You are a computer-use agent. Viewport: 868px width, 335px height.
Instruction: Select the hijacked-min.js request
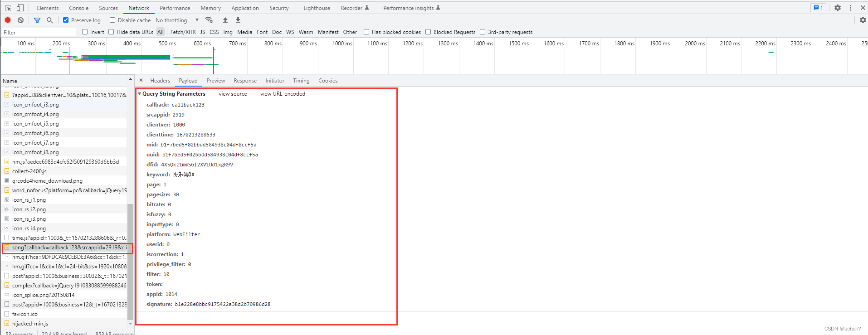click(64, 324)
